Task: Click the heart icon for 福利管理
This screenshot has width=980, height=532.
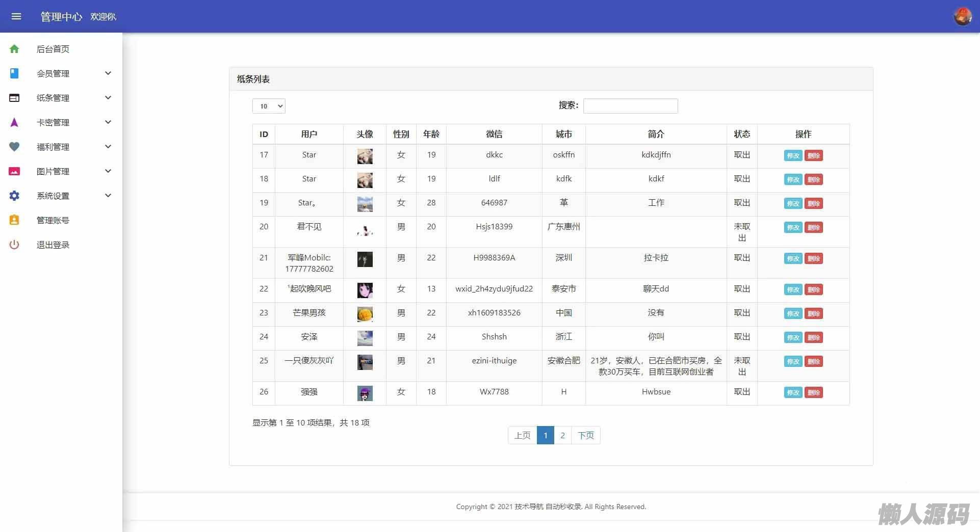Action: pos(14,147)
